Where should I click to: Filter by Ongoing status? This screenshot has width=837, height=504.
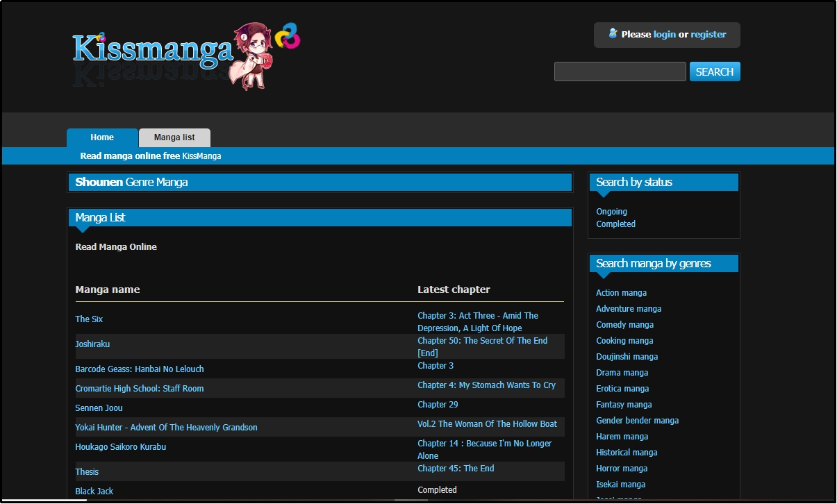(x=611, y=212)
